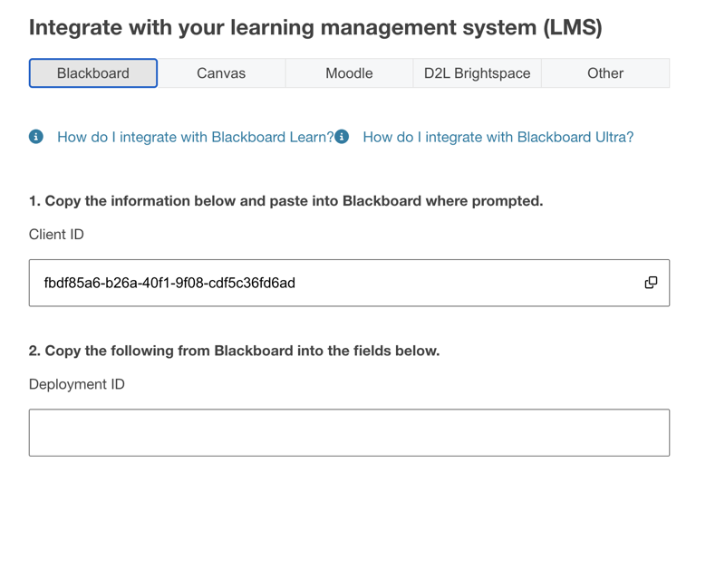This screenshot has width=725, height=588.
Task: Switch to the Canvas tab
Action: click(222, 73)
